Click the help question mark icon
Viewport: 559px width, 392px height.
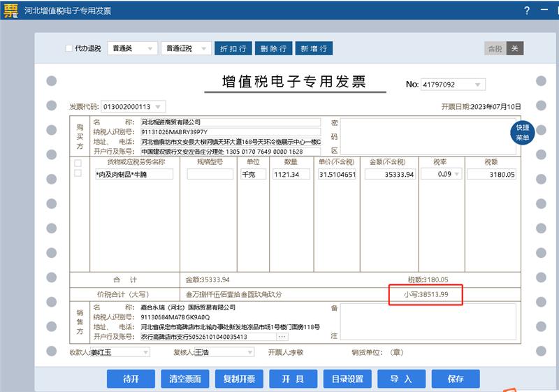tap(526, 11)
